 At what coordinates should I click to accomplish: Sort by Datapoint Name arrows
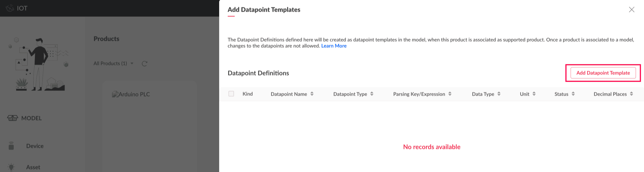312,94
